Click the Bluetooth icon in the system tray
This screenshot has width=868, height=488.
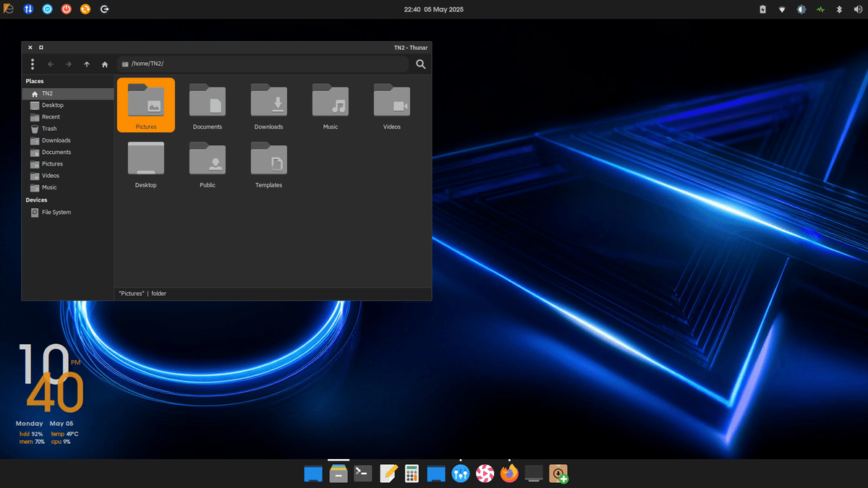pyautogui.click(x=839, y=9)
